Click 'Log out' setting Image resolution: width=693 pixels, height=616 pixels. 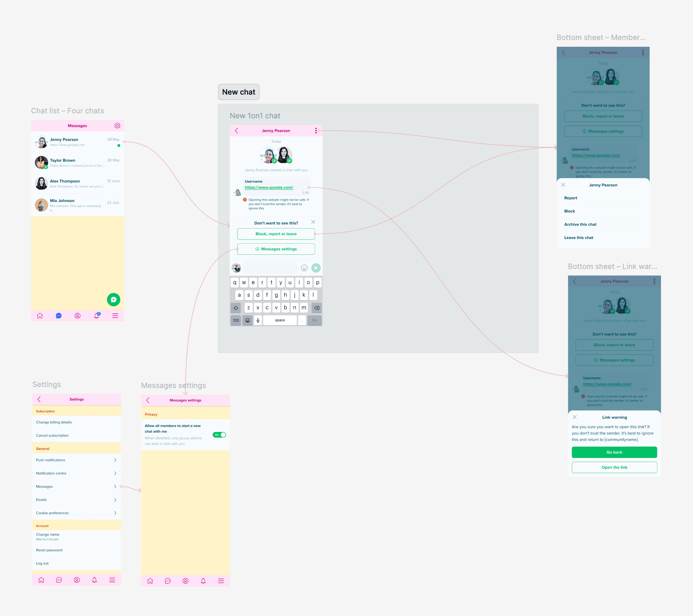[x=77, y=563]
